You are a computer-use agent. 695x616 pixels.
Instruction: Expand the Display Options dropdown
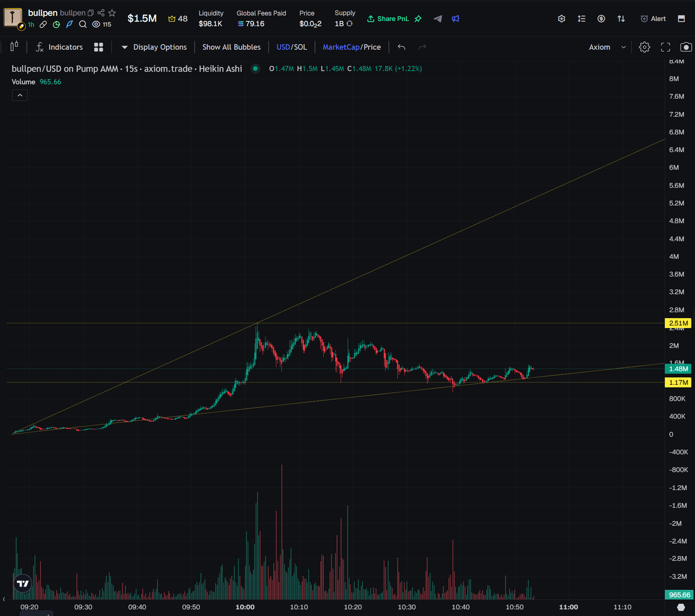153,47
